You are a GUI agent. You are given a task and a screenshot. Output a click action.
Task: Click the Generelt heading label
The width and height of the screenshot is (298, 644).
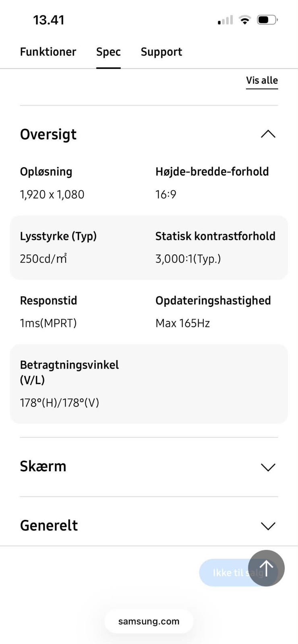click(x=49, y=525)
